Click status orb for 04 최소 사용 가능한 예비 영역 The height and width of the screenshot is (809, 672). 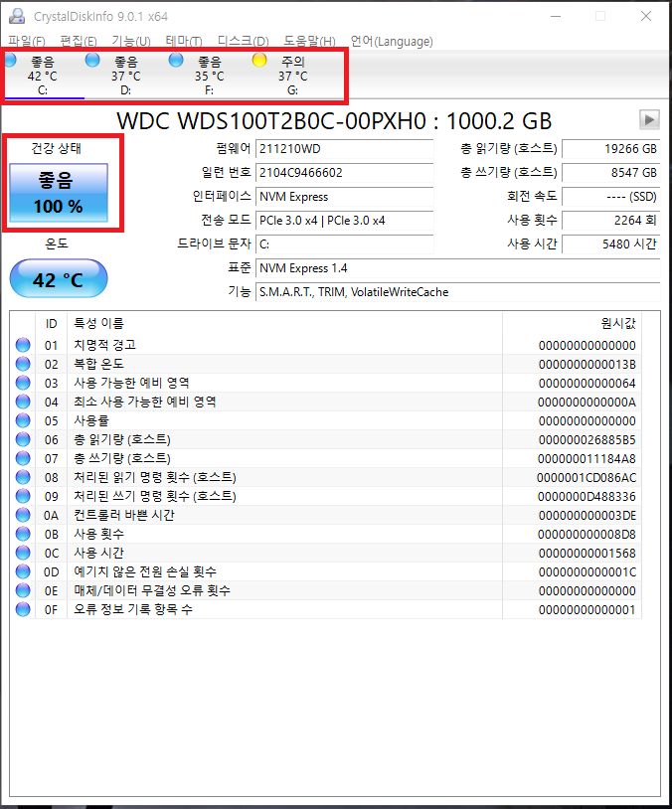click(x=23, y=402)
